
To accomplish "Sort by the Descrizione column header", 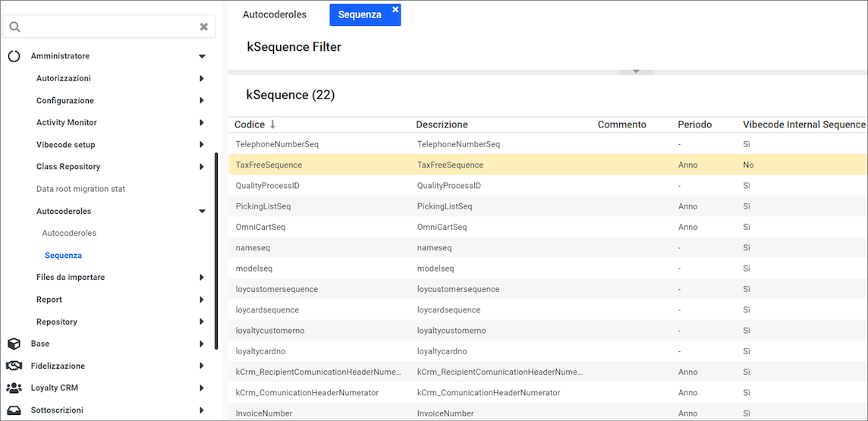I will pyautogui.click(x=442, y=124).
